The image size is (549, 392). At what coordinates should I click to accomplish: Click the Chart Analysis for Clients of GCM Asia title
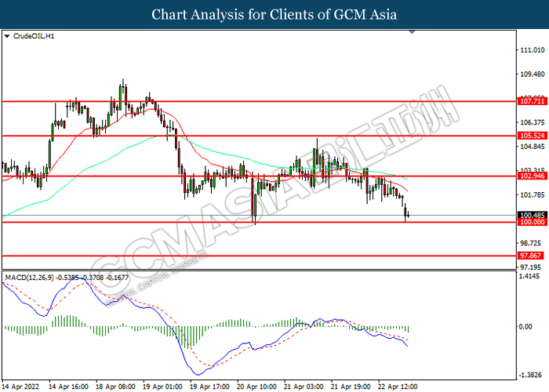coord(274,15)
